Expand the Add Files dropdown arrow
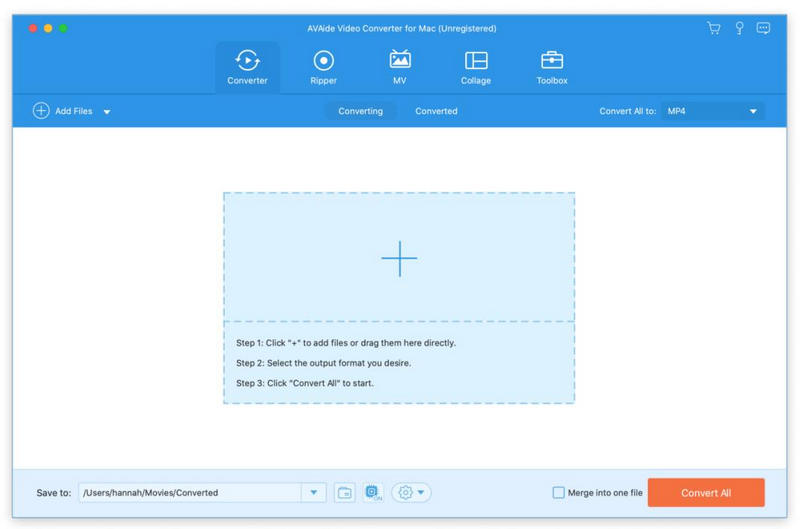 pos(107,112)
